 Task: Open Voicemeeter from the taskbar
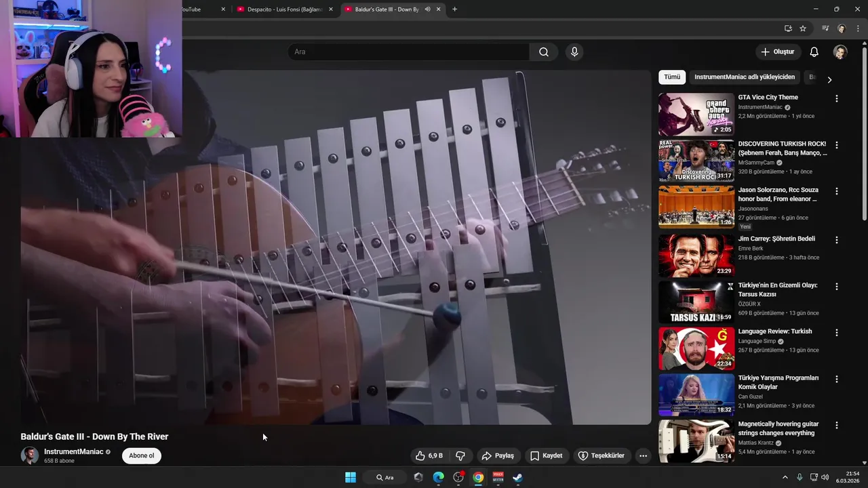[x=498, y=477]
